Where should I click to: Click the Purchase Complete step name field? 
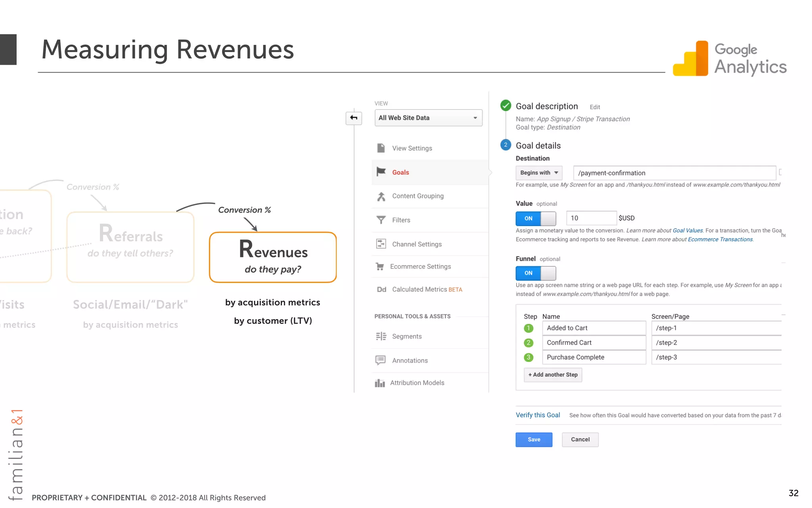[594, 357]
